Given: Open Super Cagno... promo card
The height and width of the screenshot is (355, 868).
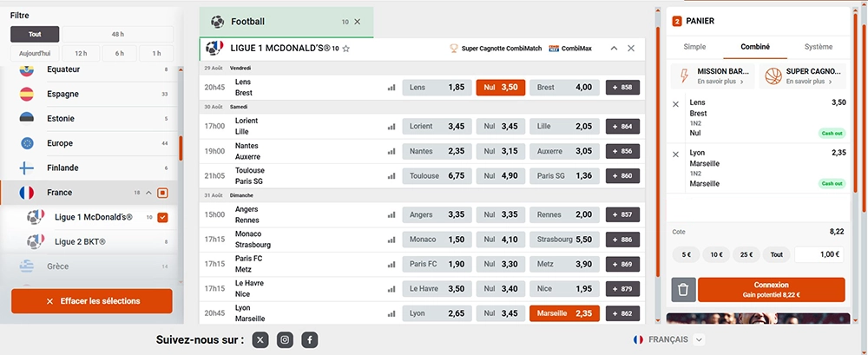Looking at the screenshot, I should point(802,76).
